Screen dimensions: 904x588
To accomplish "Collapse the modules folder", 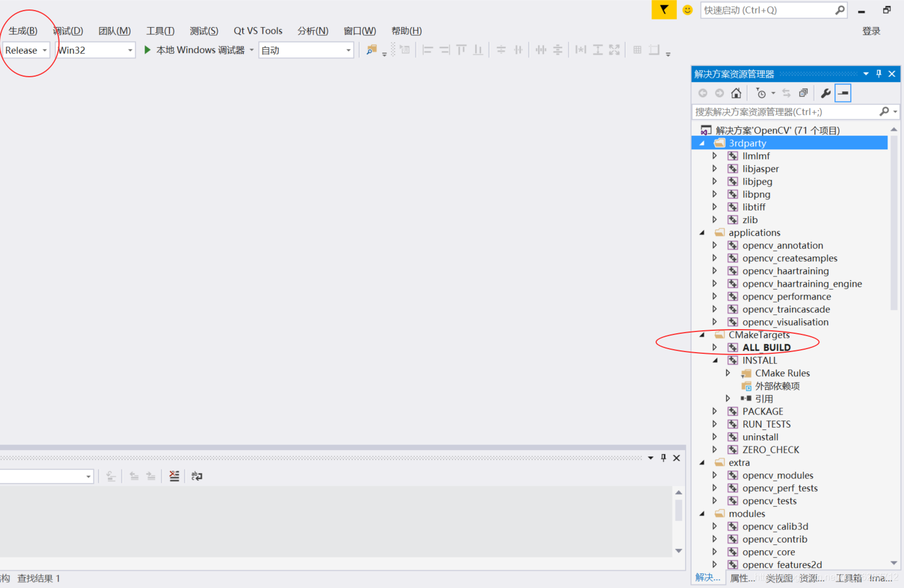I will click(x=702, y=514).
